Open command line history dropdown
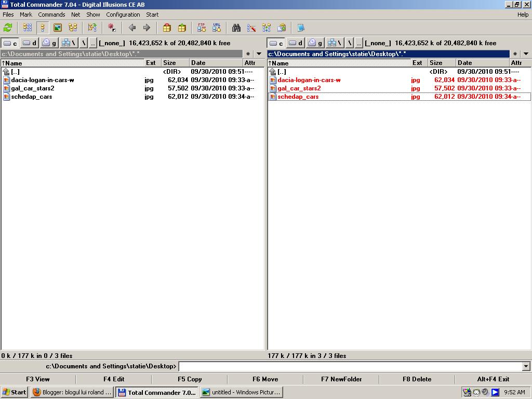 point(526,366)
